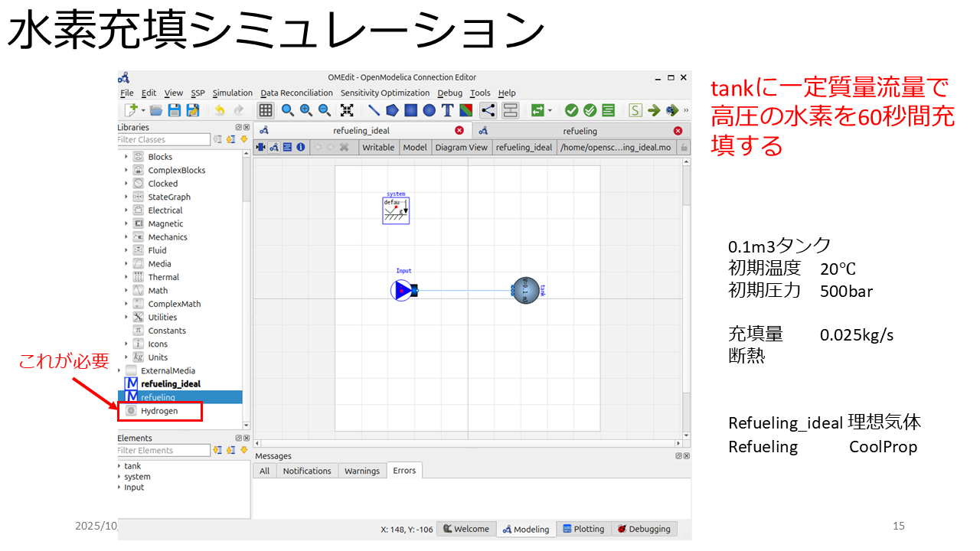980x551 pixels.
Task: Expand the Fluid library tree node
Action: [x=126, y=250]
